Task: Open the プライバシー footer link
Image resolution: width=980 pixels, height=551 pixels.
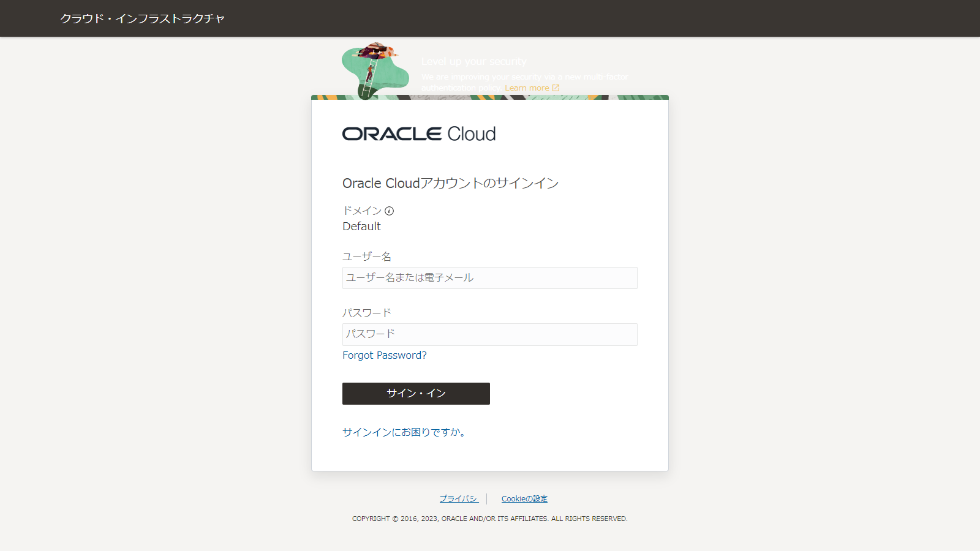Action: coord(459,499)
